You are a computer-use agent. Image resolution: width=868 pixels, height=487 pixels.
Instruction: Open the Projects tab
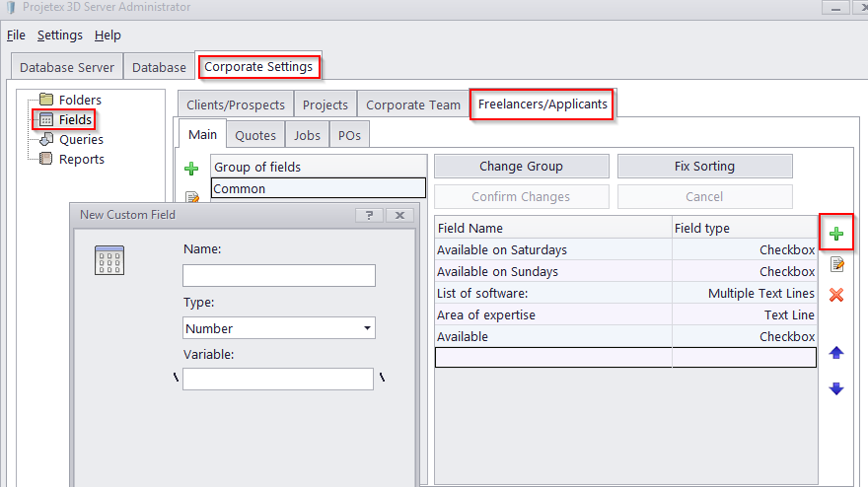(x=325, y=104)
